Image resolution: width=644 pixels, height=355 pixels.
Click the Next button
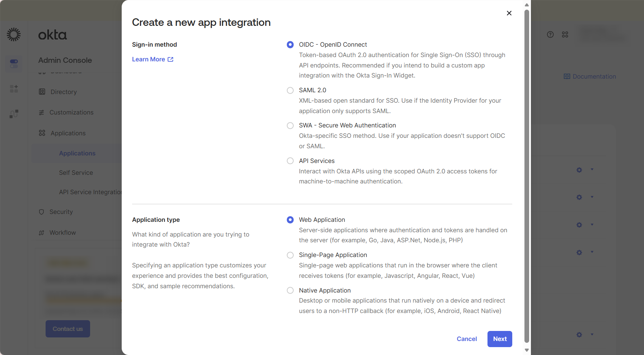[500, 339]
